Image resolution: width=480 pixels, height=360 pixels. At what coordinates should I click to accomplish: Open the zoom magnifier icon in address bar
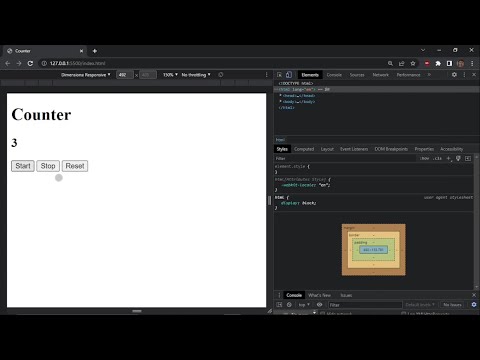(390, 63)
